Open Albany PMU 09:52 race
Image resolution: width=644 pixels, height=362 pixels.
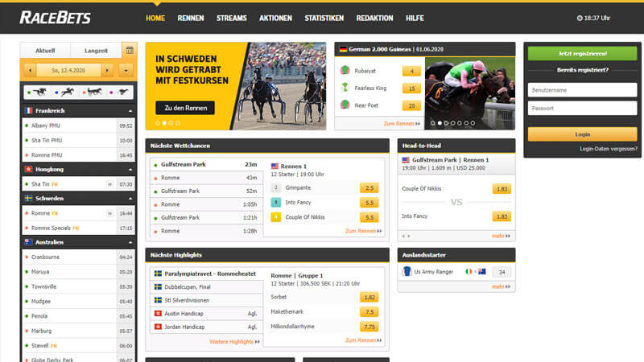pos(78,125)
